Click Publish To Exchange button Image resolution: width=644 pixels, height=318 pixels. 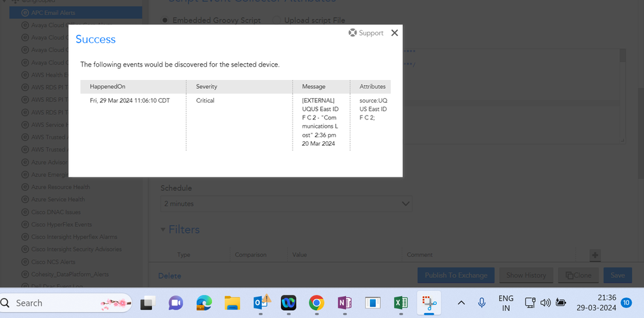[x=456, y=275]
